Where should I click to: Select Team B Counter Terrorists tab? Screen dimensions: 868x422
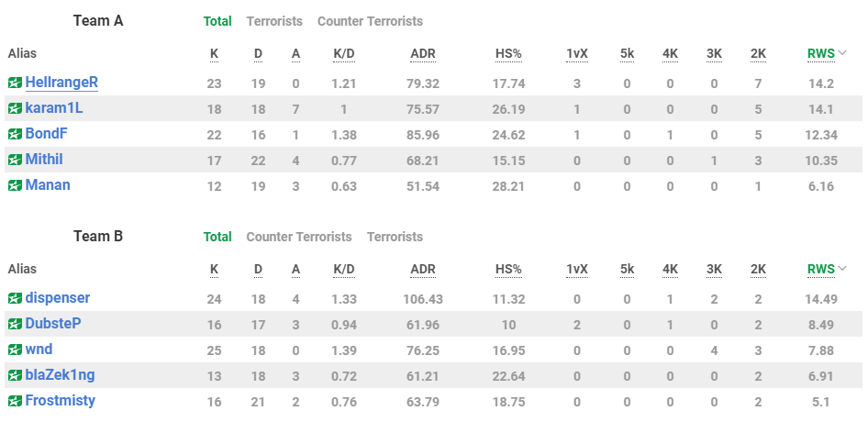pos(299,237)
